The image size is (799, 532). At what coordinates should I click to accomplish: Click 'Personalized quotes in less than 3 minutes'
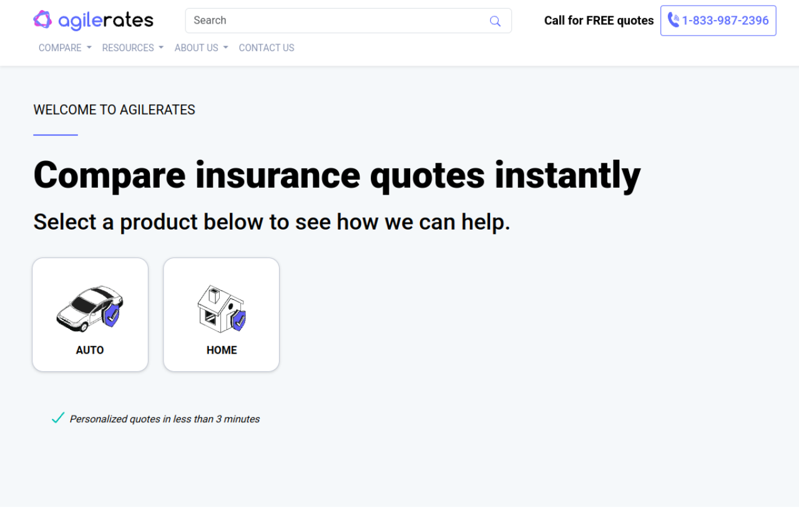coord(165,419)
